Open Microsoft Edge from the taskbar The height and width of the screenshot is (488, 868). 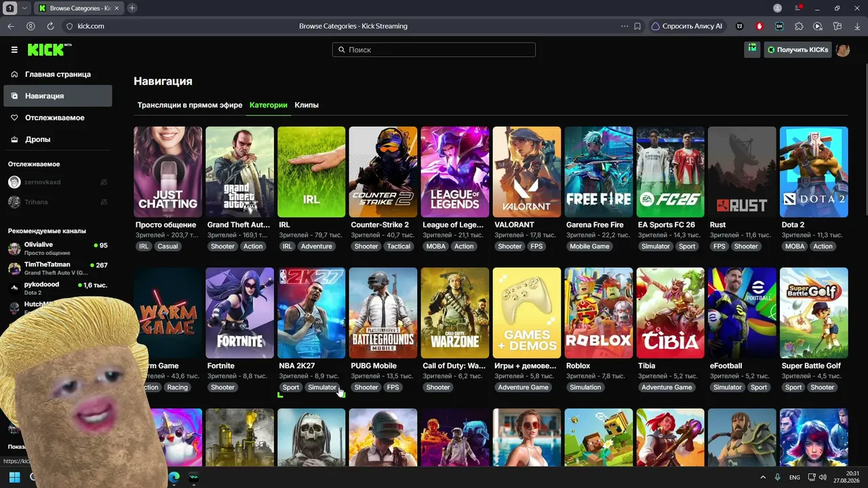[x=173, y=477]
